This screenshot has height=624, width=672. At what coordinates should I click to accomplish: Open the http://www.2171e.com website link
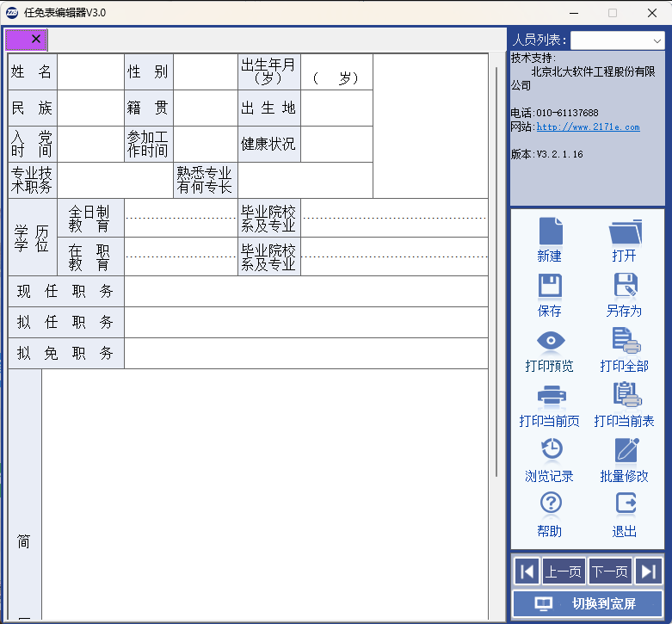[588, 127]
